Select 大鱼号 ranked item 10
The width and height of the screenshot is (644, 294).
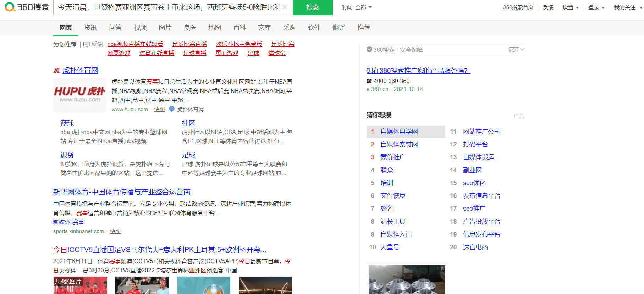390,247
